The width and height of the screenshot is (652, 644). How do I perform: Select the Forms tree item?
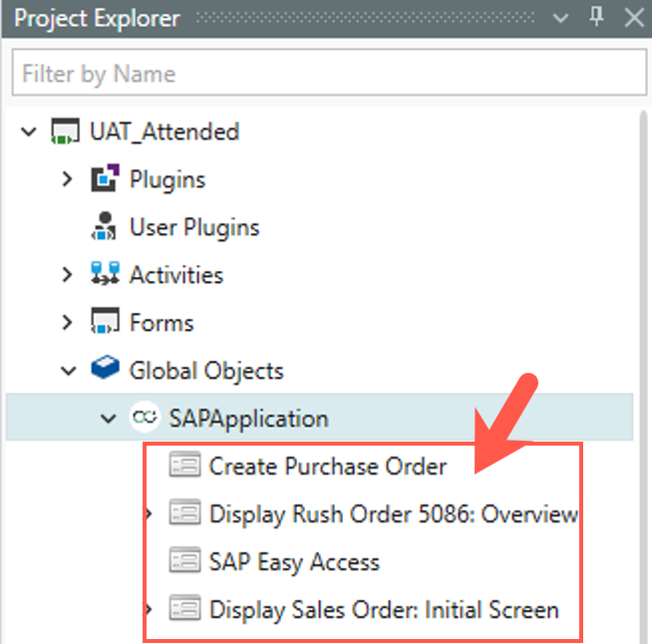tap(162, 323)
